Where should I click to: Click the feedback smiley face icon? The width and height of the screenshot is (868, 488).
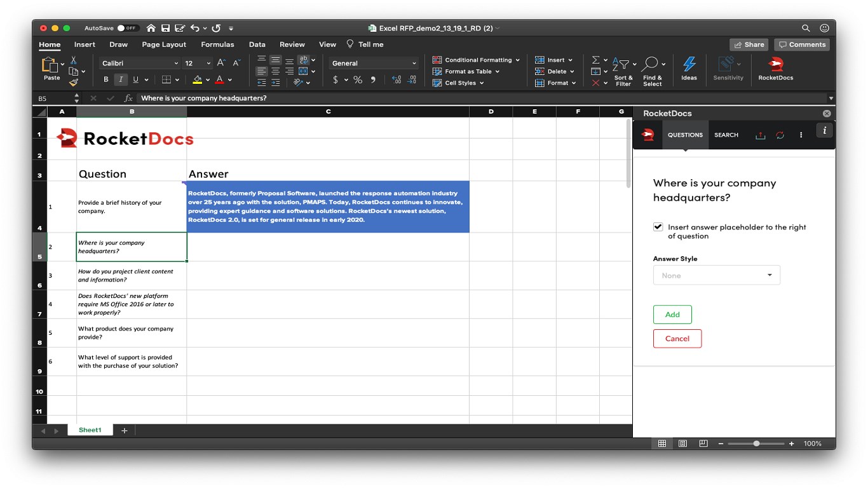point(824,28)
